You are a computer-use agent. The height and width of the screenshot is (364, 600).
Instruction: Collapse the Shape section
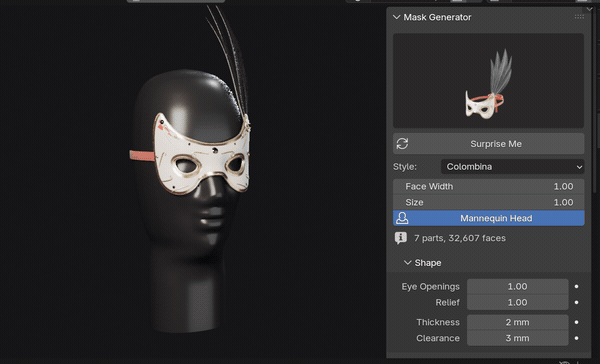[408, 263]
